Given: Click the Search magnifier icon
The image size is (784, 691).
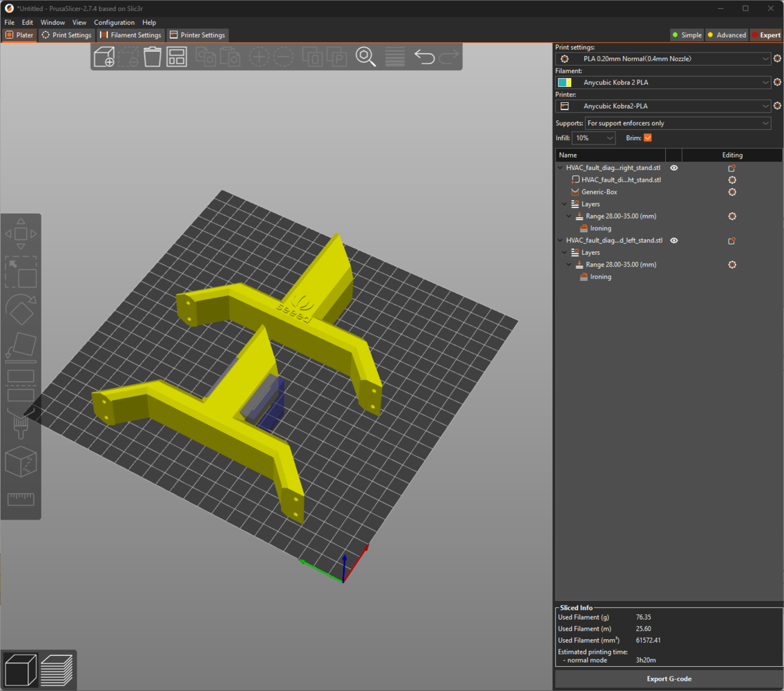Looking at the screenshot, I should pos(365,57).
